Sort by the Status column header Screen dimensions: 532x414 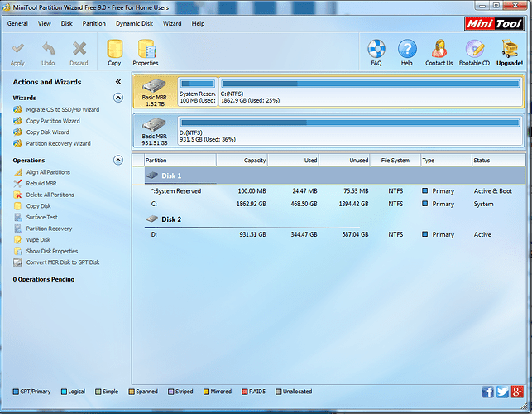pos(498,161)
